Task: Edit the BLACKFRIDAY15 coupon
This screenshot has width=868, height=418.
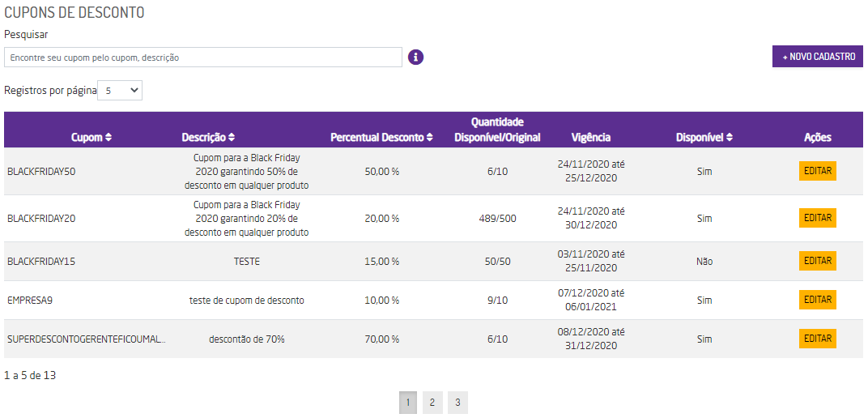Action: click(817, 261)
